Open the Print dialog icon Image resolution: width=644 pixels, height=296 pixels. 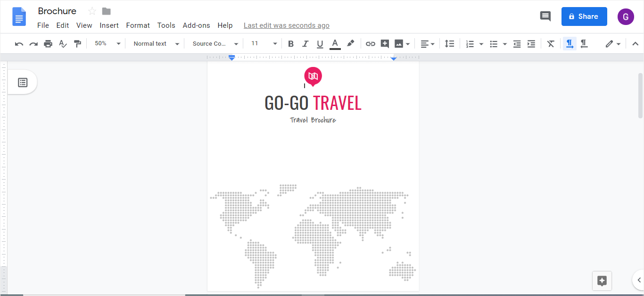point(48,43)
